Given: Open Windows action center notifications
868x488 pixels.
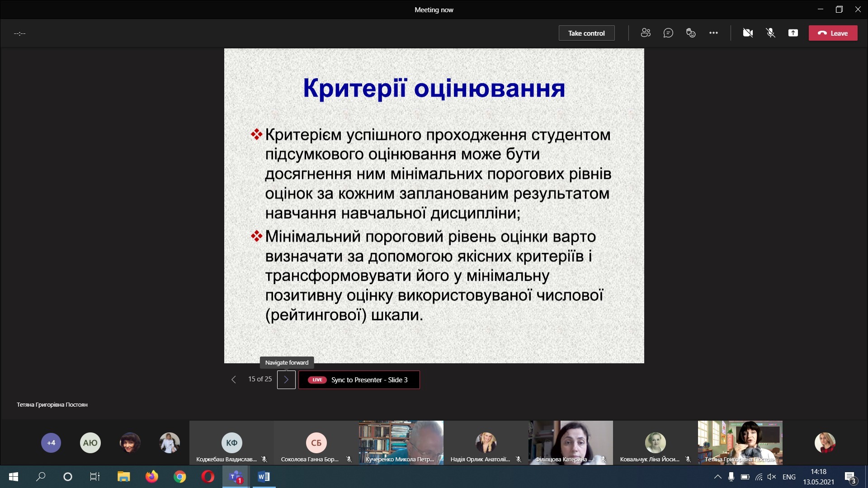Looking at the screenshot, I should (850, 477).
